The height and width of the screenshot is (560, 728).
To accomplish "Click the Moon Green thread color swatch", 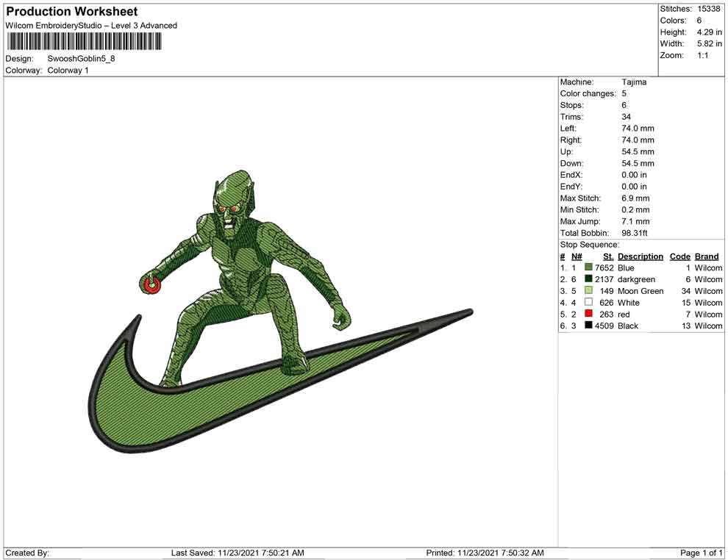I will [x=589, y=290].
